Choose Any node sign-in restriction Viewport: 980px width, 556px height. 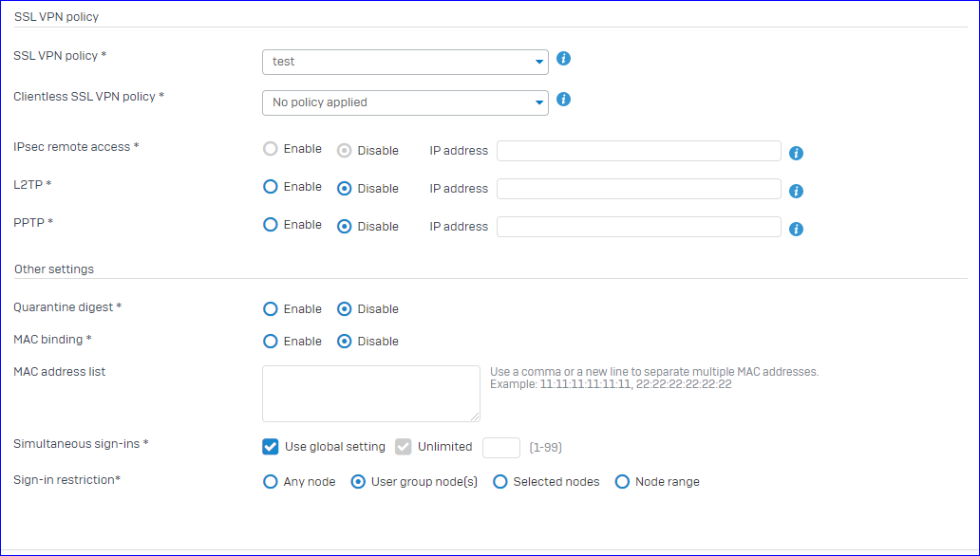pyautogui.click(x=270, y=482)
